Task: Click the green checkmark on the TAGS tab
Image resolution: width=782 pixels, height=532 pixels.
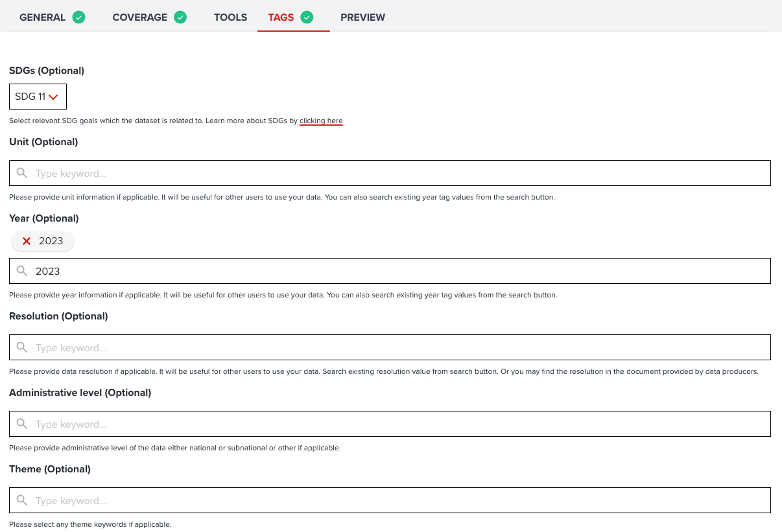Action: point(307,17)
